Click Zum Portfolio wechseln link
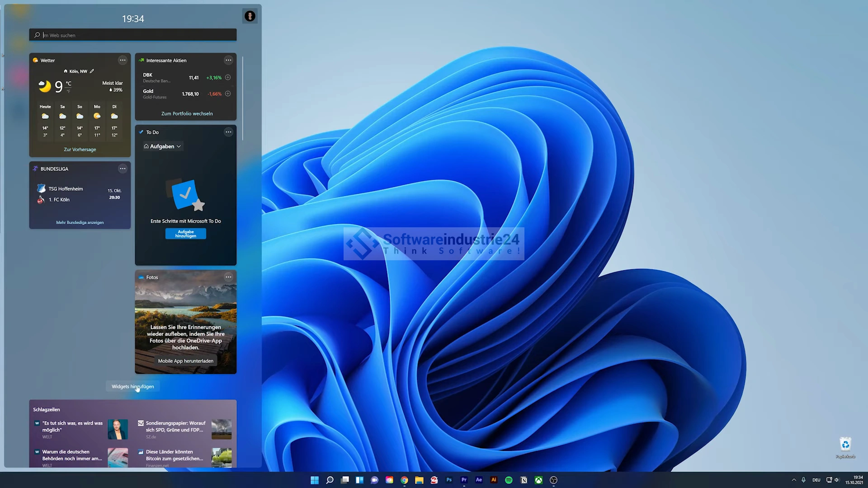Image resolution: width=868 pixels, height=488 pixels. click(x=187, y=113)
